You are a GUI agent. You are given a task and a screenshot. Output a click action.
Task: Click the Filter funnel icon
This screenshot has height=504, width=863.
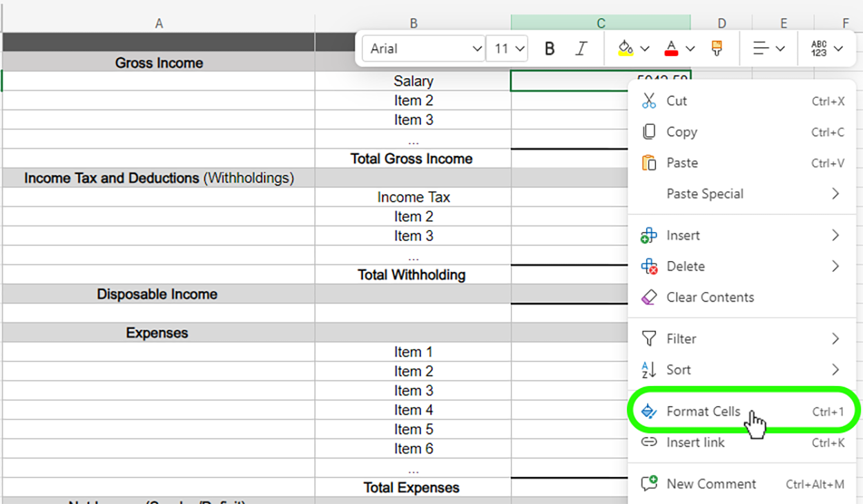[649, 339]
